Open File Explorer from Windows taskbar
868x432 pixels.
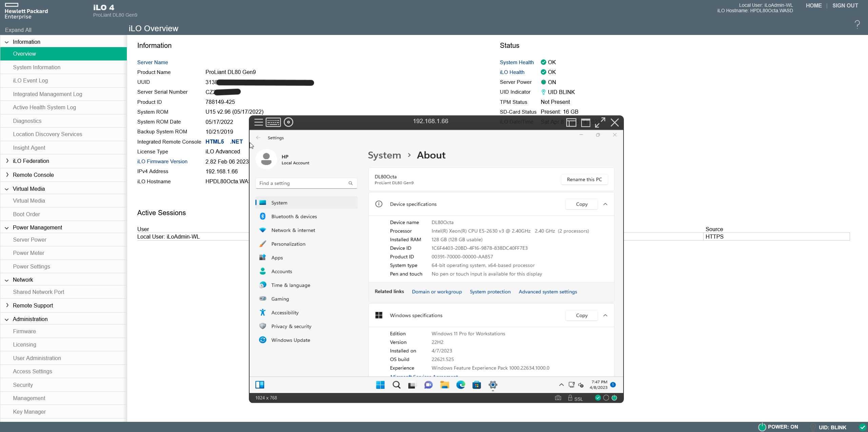(x=445, y=385)
